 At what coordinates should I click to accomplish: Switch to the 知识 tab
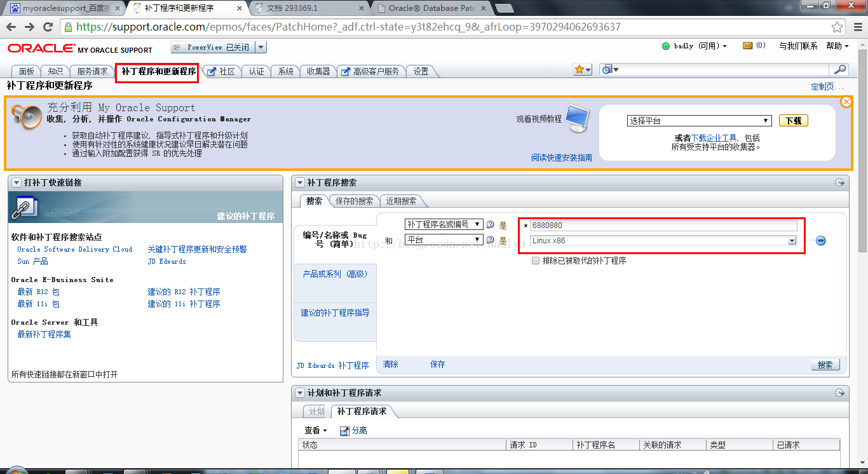(55, 71)
